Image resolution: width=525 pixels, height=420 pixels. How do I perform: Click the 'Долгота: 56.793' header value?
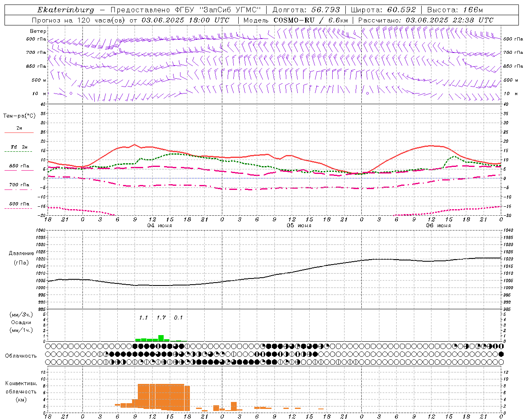coord(306,10)
